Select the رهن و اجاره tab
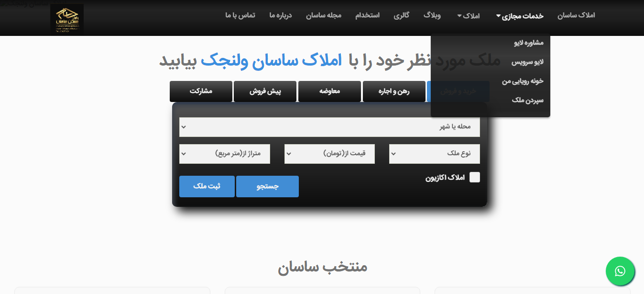 pos(394,91)
